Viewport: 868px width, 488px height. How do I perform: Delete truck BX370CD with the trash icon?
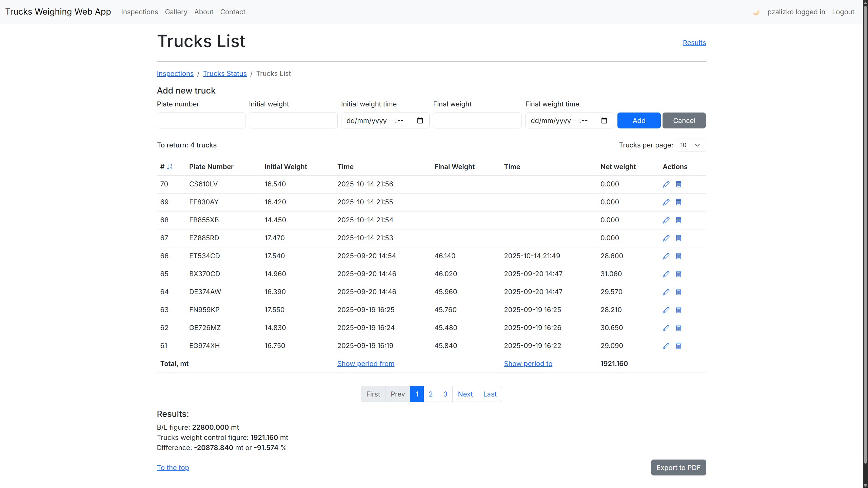678,274
